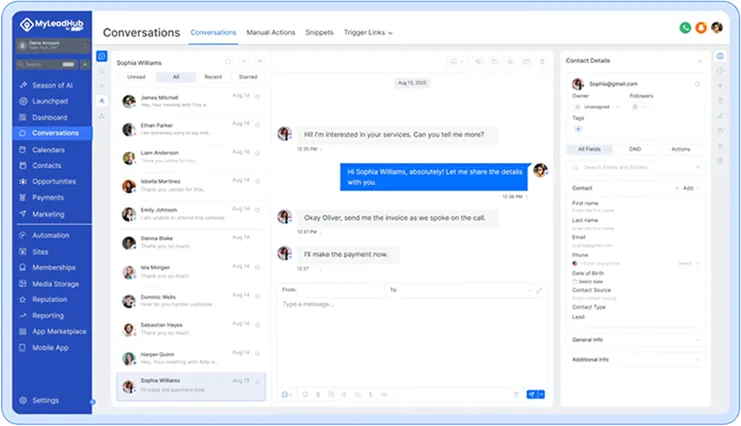Click the green phone dialer icon
Screen dimensions: 741x426
click(x=685, y=28)
